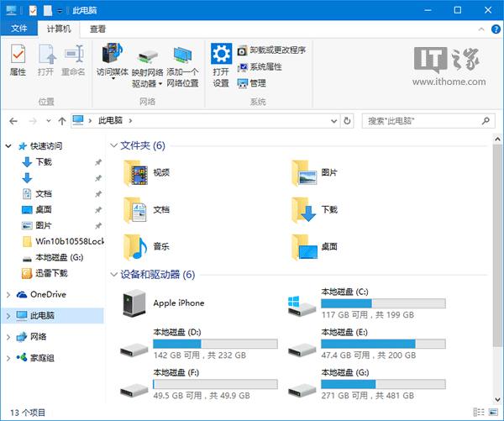This screenshot has height=421, width=504.
Task: Expand the OneDrive tree node
Action: coord(8,294)
